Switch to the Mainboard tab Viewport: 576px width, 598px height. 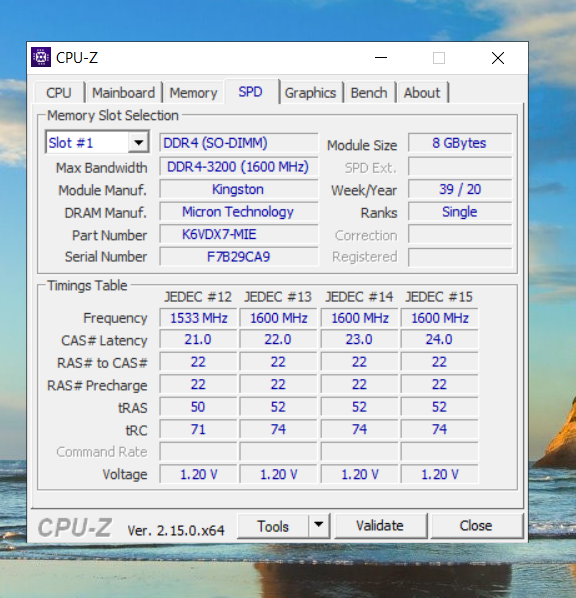tap(123, 93)
